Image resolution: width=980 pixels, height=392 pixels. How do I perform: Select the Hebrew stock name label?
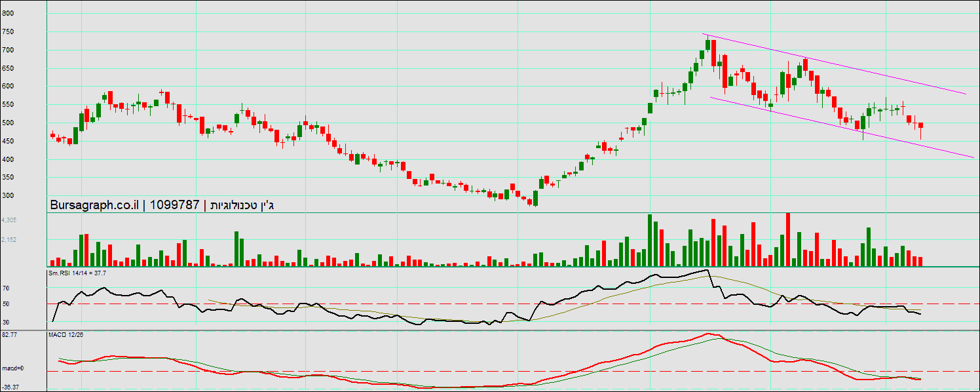coord(240,205)
